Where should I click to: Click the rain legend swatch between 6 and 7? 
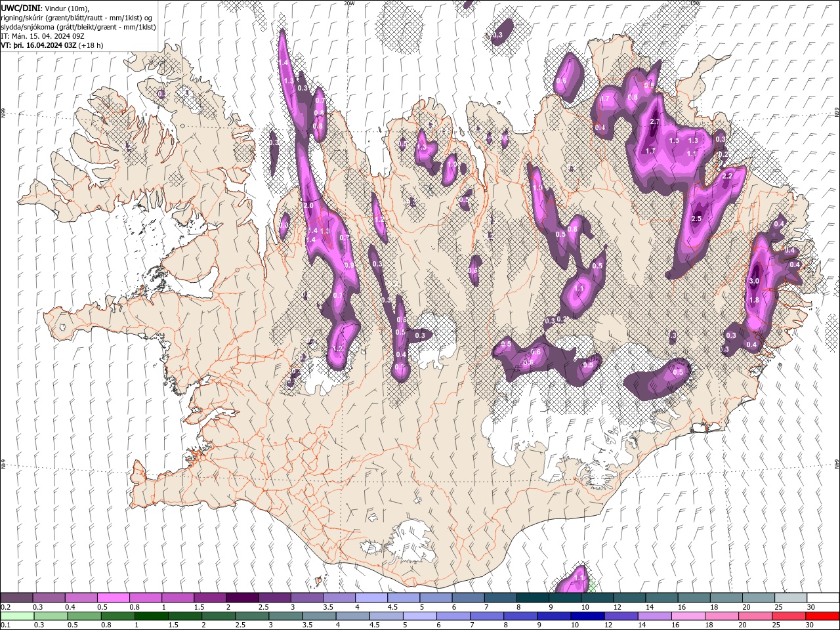pos(453,616)
